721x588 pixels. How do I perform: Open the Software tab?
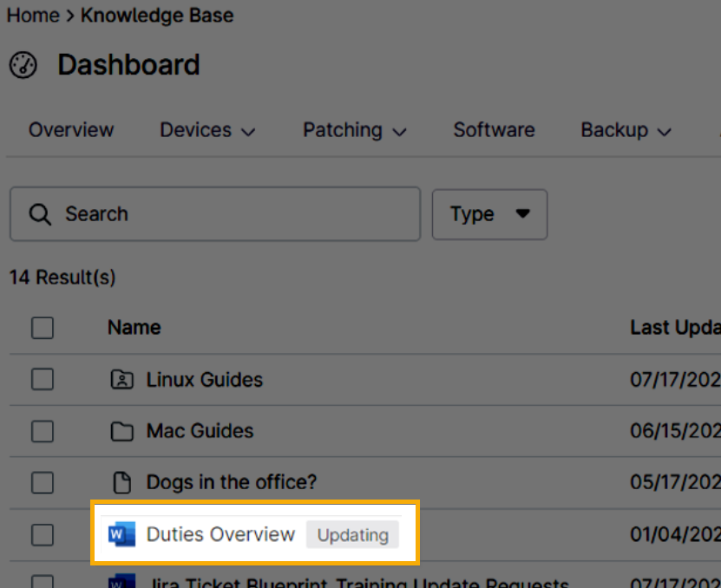click(x=494, y=130)
